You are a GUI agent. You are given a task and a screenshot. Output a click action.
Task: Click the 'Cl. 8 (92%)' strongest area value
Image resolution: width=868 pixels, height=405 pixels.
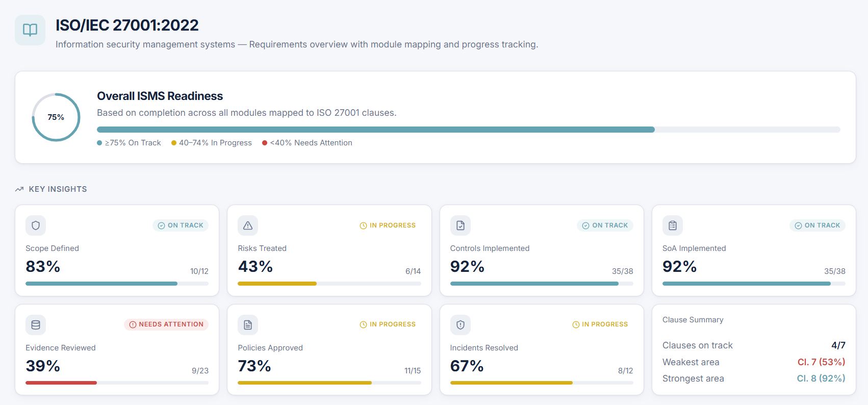click(821, 378)
